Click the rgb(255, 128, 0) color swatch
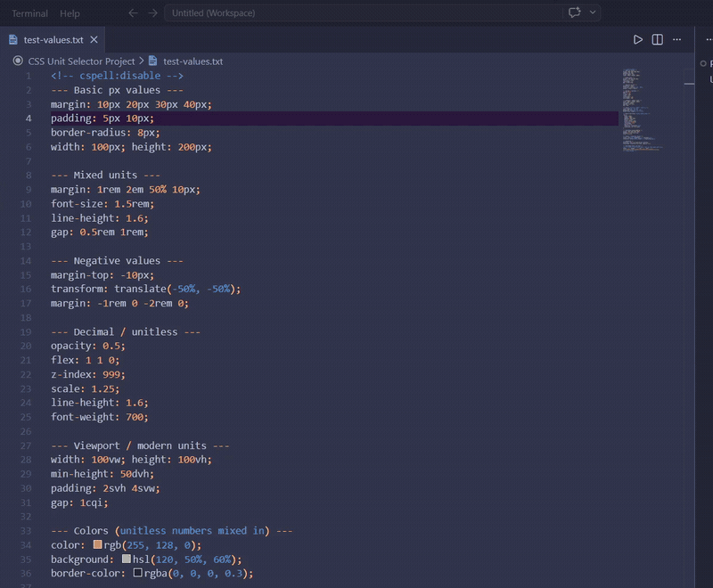 pos(98,544)
